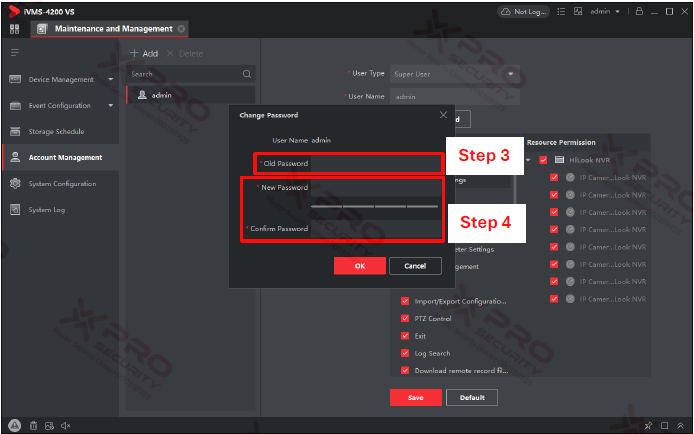Confirm password change with OK

coord(360,266)
